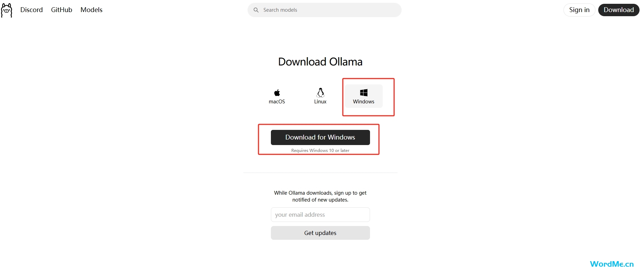Select the Windows text label
This screenshot has height=277, width=644.
pos(364,102)
